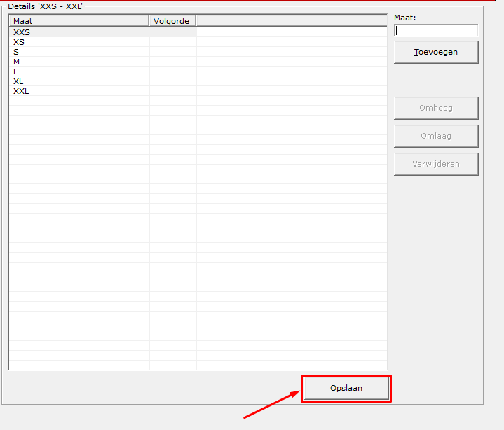Click the Omlaag button
Image resolution: width=504 pixels, height=430 pixels.
click(x=436, y=136)
